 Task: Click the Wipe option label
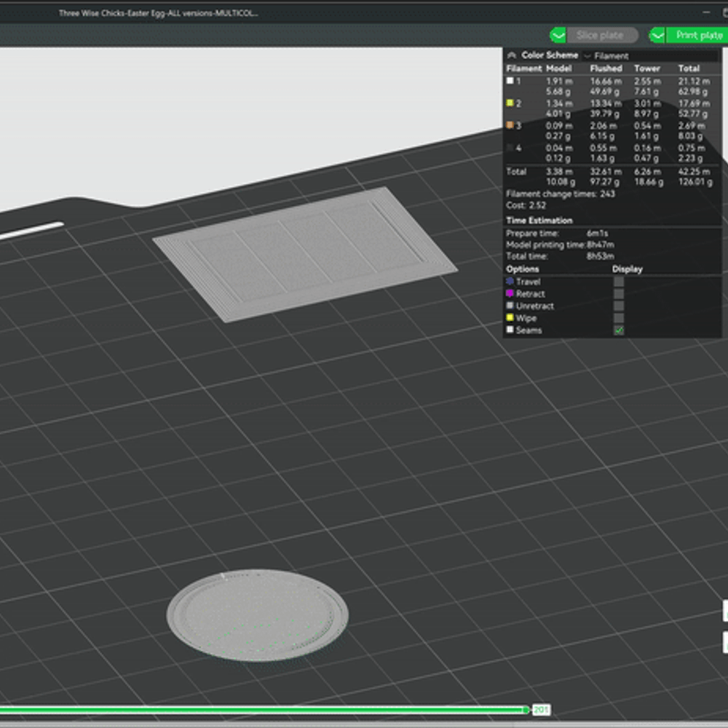(x=526, y=318)
